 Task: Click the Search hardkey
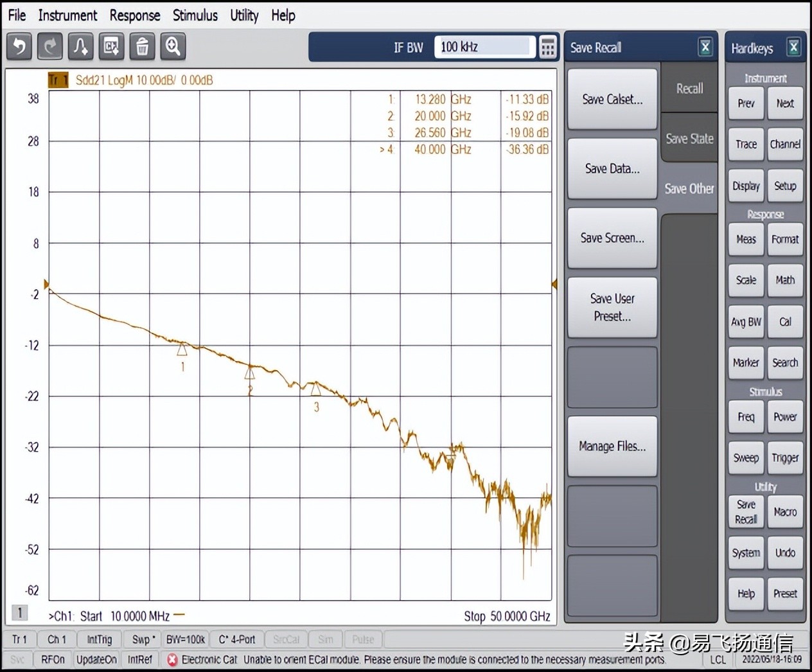[785, 362]
